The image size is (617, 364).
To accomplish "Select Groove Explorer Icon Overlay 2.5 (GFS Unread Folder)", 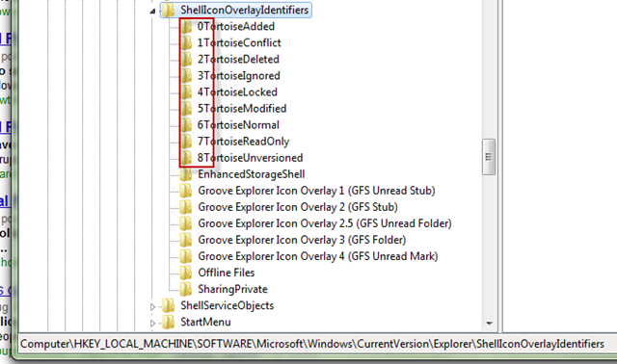I will point(325,223).
